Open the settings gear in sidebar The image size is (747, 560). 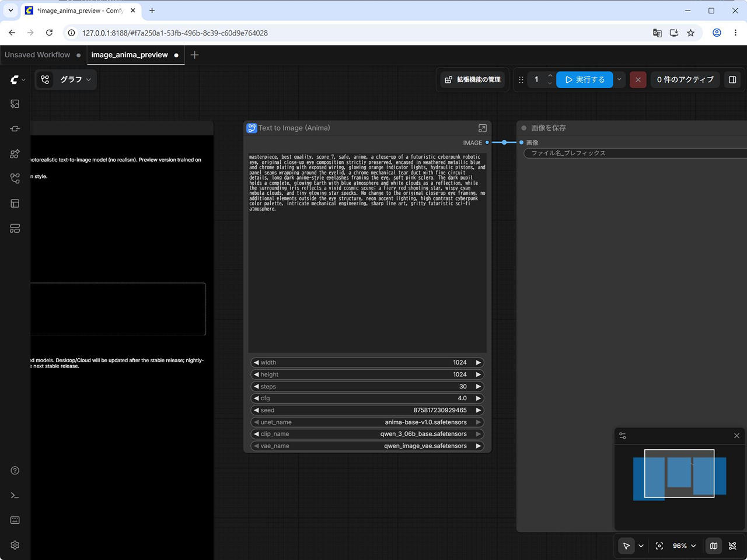pos(15,545)
